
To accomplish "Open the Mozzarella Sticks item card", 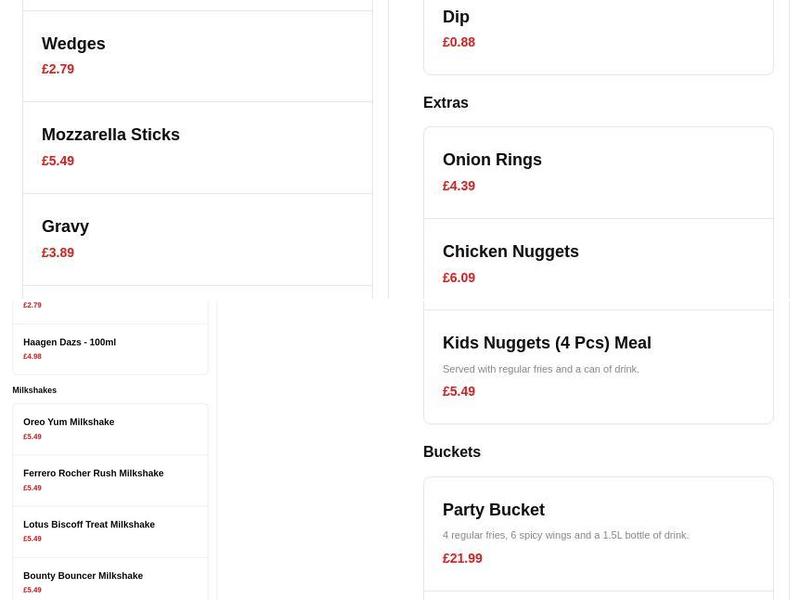I will pos(110,134).
